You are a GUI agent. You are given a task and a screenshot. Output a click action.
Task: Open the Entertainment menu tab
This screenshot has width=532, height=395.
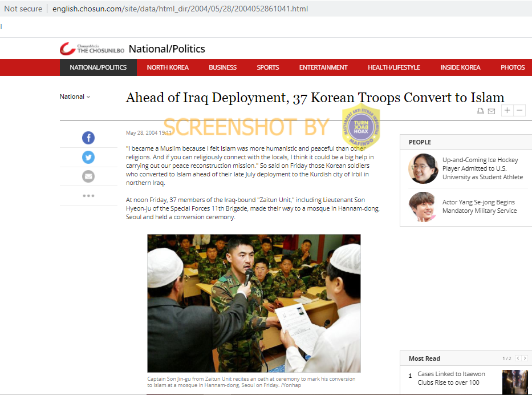[x=323, y=67]
